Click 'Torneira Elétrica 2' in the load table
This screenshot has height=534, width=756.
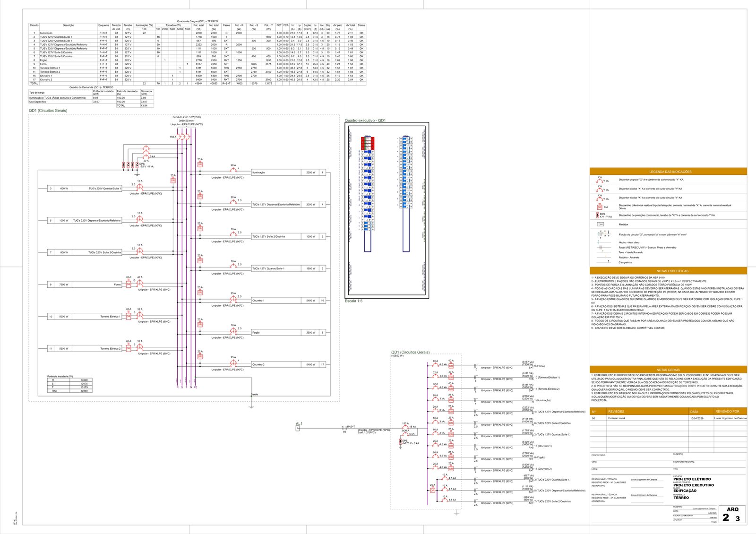click(50, 72)
